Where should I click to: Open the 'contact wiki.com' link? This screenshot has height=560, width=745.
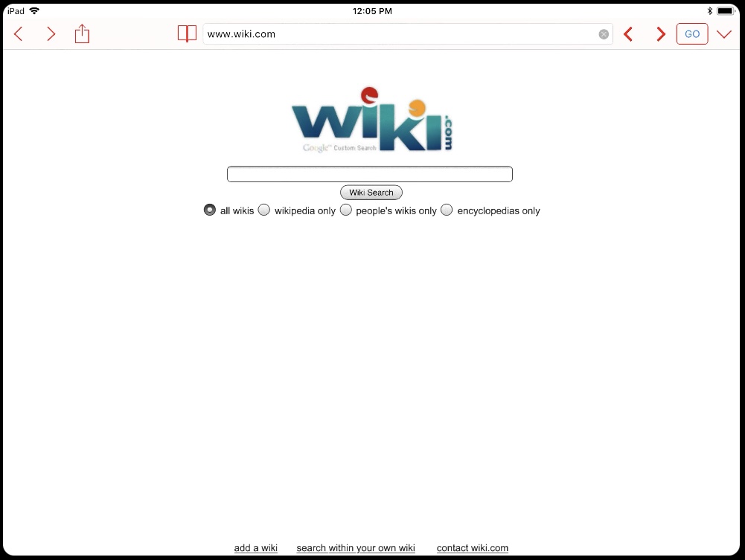click(x=473, y=547)
